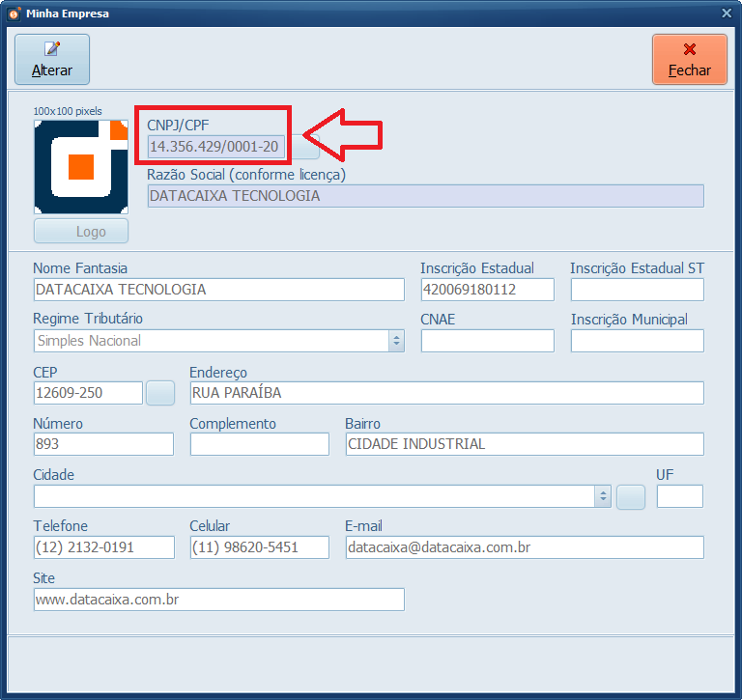The height and width of the screenshot is (700, 742).
Task: Click the Inscrição Estadual field
Action: click(x=487, y=290)
